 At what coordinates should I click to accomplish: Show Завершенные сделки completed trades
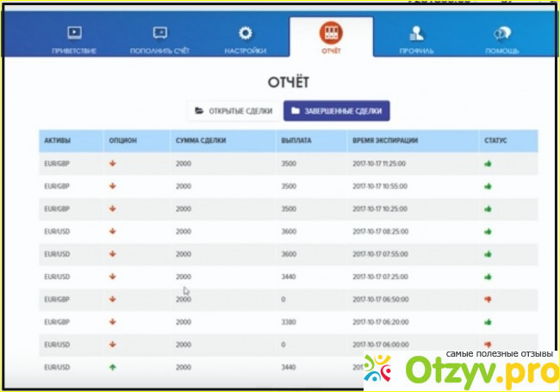pos(337,111)
